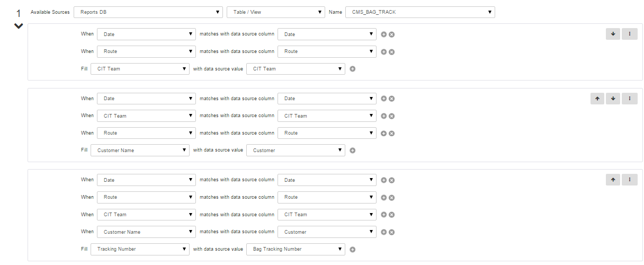Collapse source section 1 using the chevron
This screenshot has height=265, width=644.
pos(19,26)
